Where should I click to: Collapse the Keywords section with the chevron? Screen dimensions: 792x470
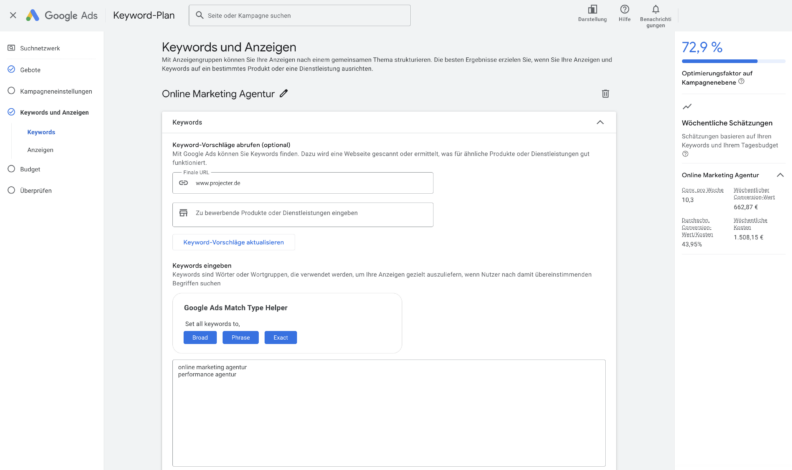point(600,122)
